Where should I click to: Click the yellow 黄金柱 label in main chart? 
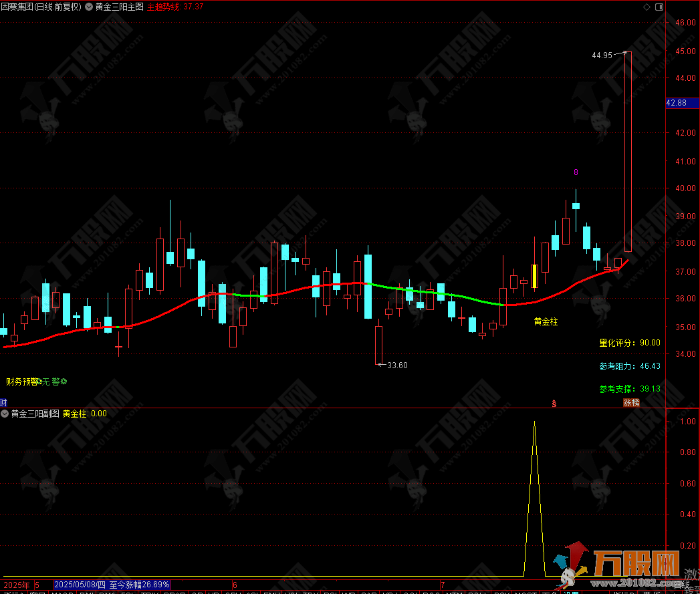[546, 322]
